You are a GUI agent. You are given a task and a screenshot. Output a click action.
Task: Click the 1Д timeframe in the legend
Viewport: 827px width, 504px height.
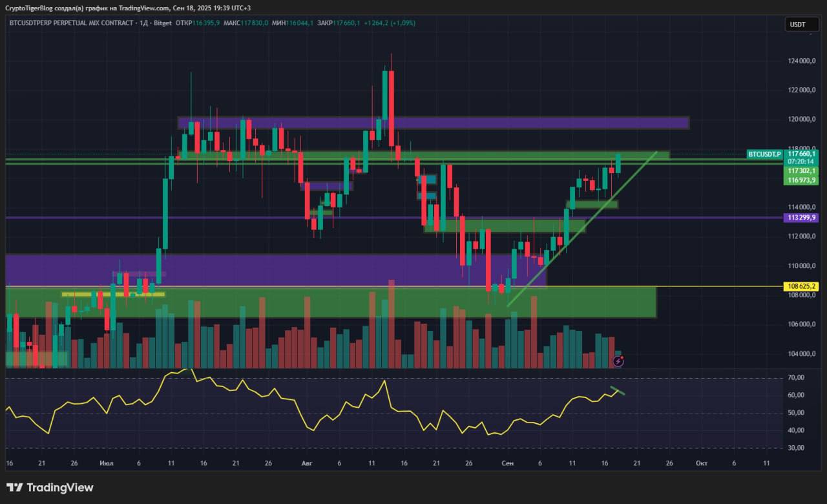point(143,23)
